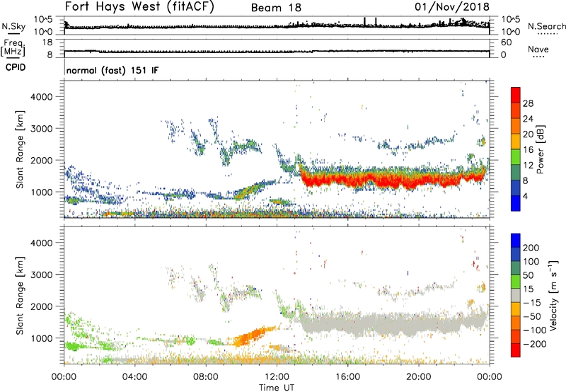The height and width of the screenshot is (392, 566).
Task: Click the red bottom of velocity colorbar
Action: click(x=516, y=350)
